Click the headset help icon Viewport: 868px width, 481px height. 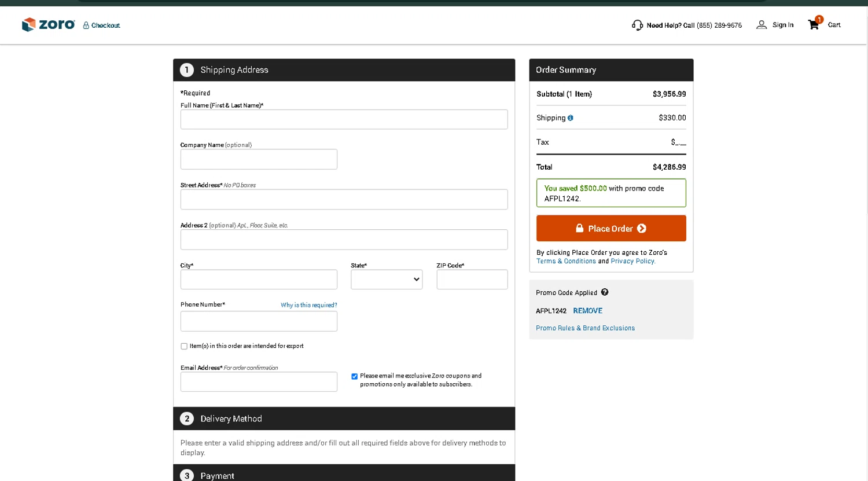(x=637, y=25)
